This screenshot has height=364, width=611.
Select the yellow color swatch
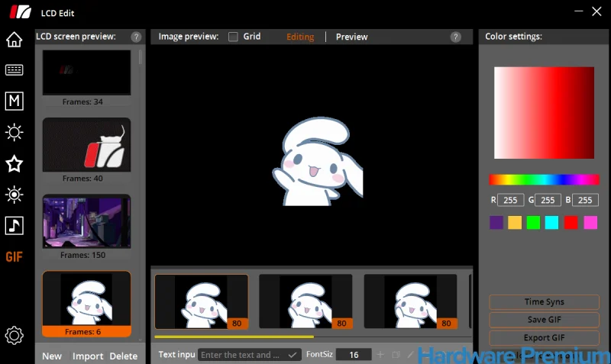tap(515, 223)
